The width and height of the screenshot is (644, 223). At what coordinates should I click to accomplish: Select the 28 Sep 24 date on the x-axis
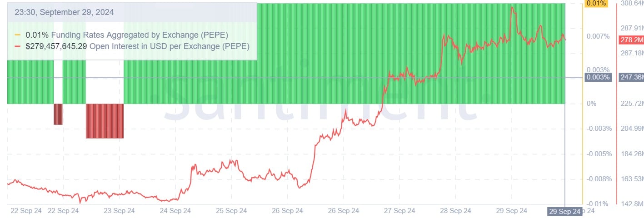coord(455,211)
